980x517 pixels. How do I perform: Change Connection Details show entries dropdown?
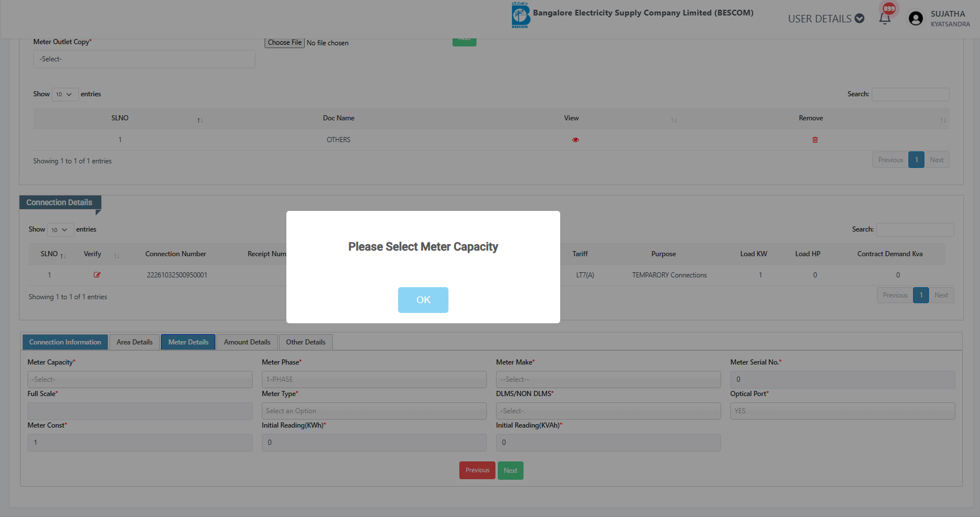point(61,230)
